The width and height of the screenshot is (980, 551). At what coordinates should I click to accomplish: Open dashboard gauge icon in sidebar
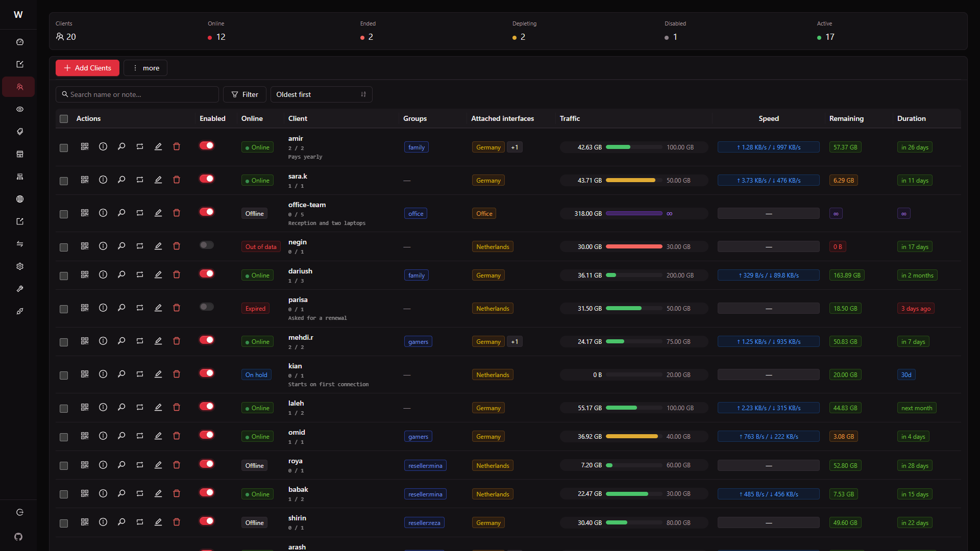click(20, 42)
